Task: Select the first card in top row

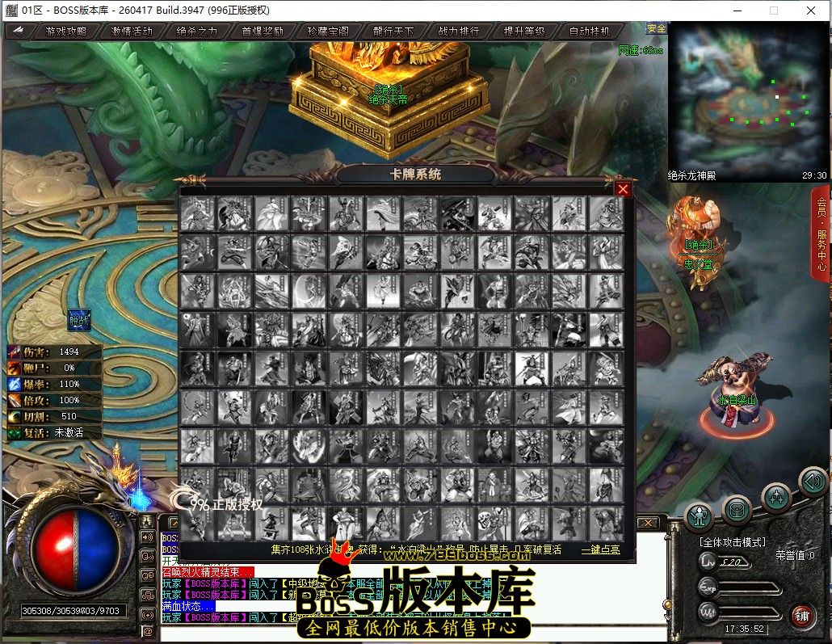Action: tap(197, 213)
